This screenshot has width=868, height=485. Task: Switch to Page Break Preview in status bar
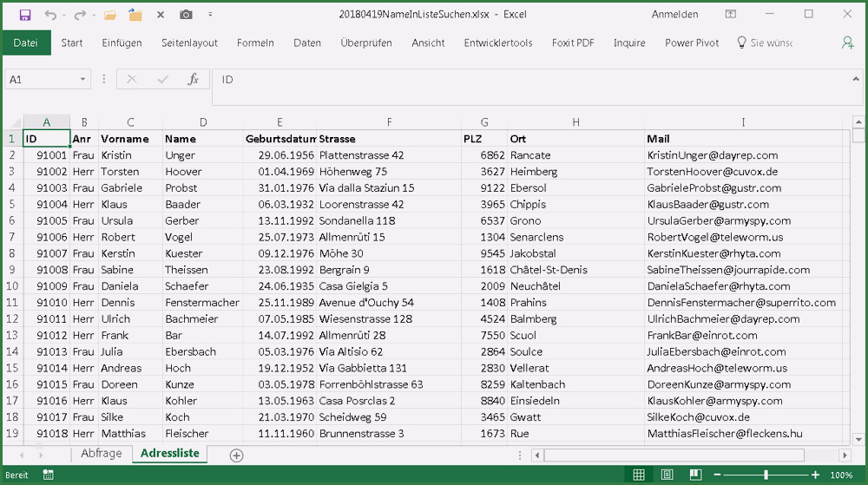(695, 475)
